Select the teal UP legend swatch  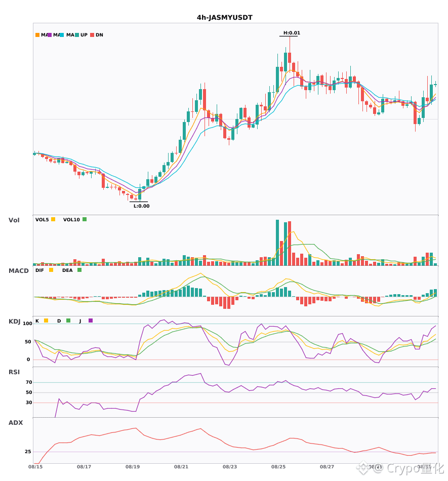click(x=77, y=35)
